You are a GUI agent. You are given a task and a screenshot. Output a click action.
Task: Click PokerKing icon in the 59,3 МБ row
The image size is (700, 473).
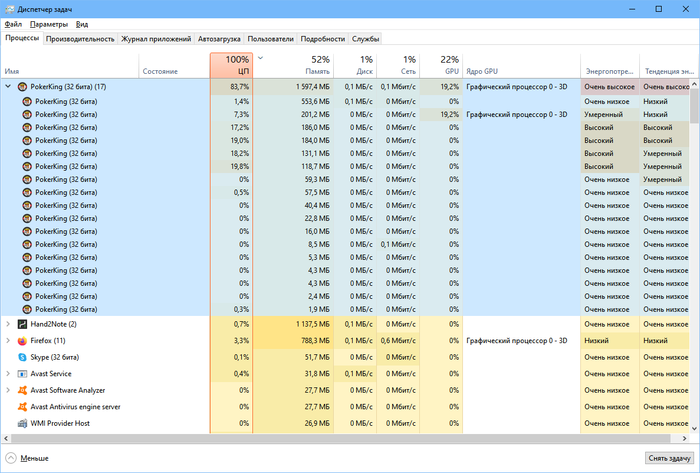pos(27,179)
